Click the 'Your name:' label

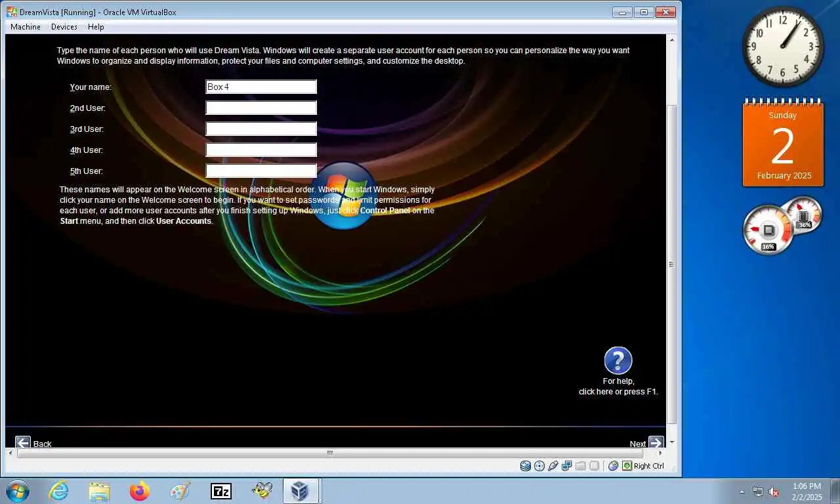click(x=91, y=87)
